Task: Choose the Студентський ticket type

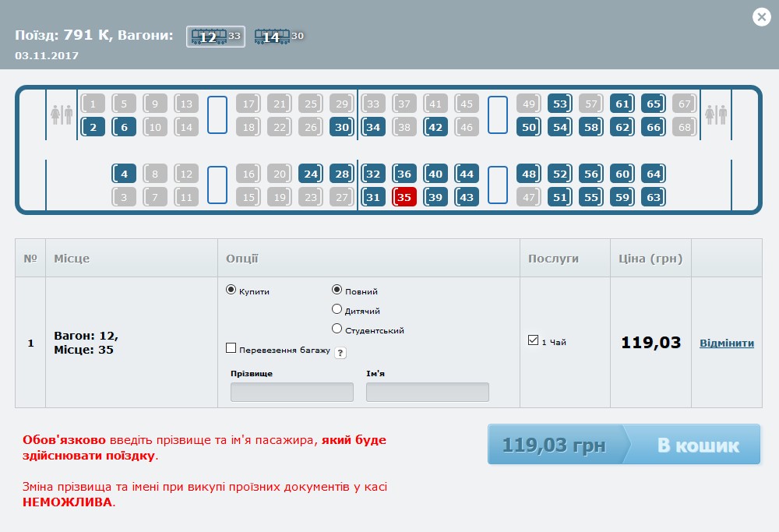Action: tap(337, 329)
